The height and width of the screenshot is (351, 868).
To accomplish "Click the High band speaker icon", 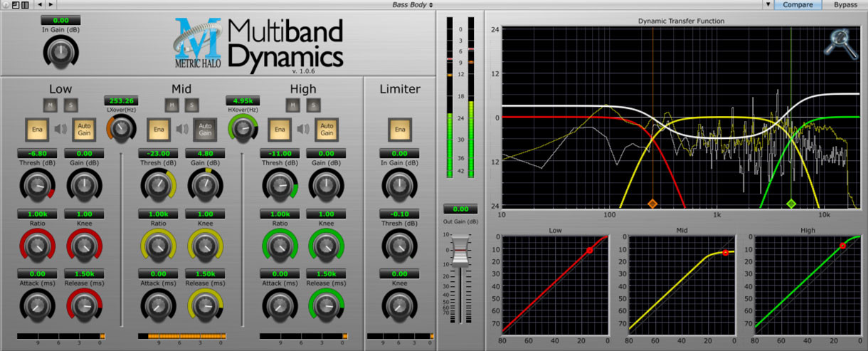I will [303, 130].
